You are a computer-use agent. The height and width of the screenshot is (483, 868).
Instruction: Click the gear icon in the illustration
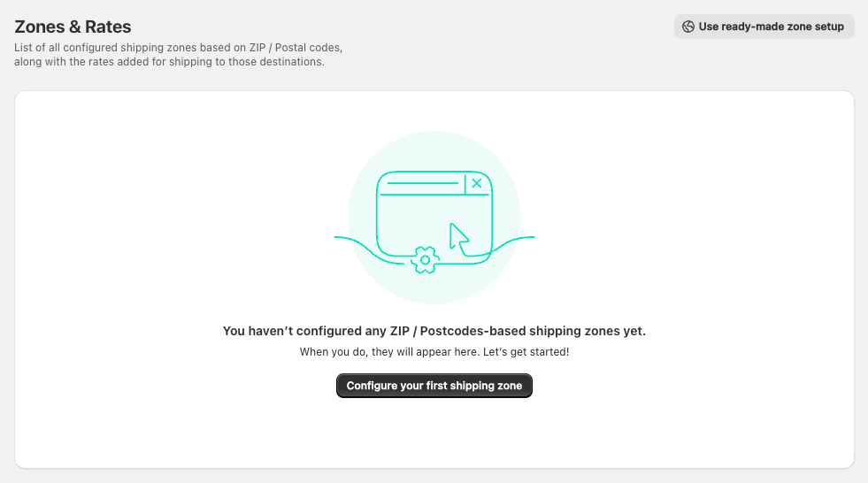426,260
